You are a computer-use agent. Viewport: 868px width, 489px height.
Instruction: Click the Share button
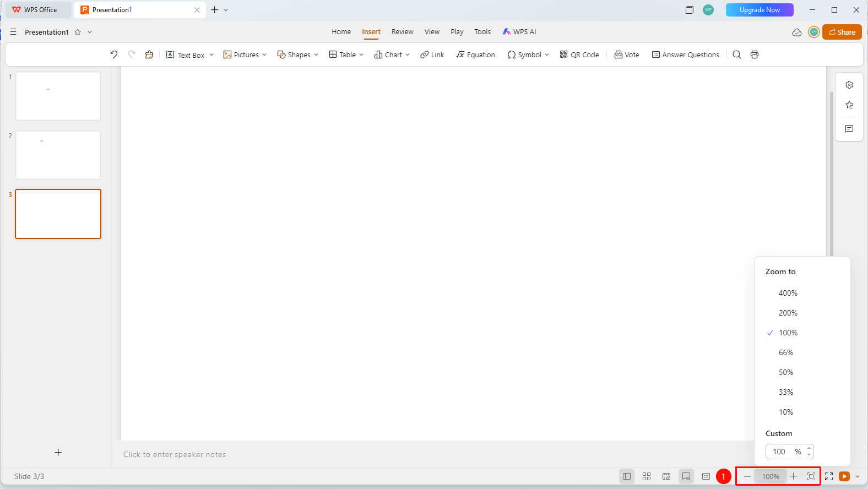[842, 32]
